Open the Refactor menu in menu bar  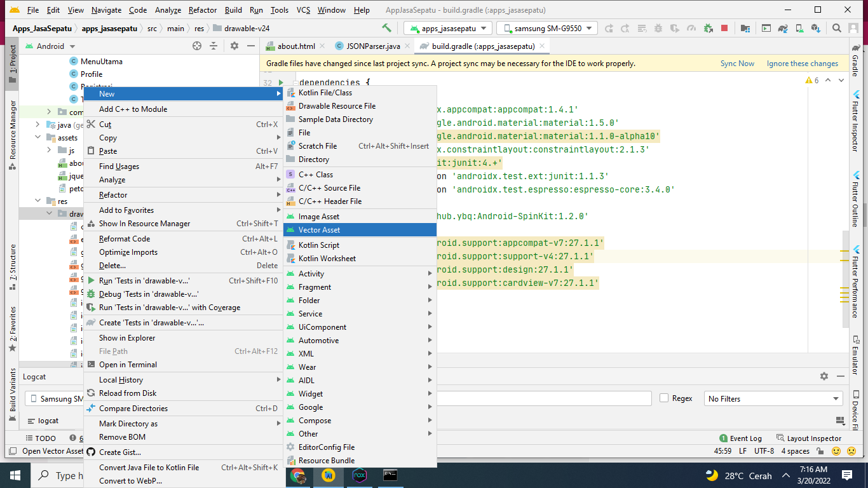203,10
